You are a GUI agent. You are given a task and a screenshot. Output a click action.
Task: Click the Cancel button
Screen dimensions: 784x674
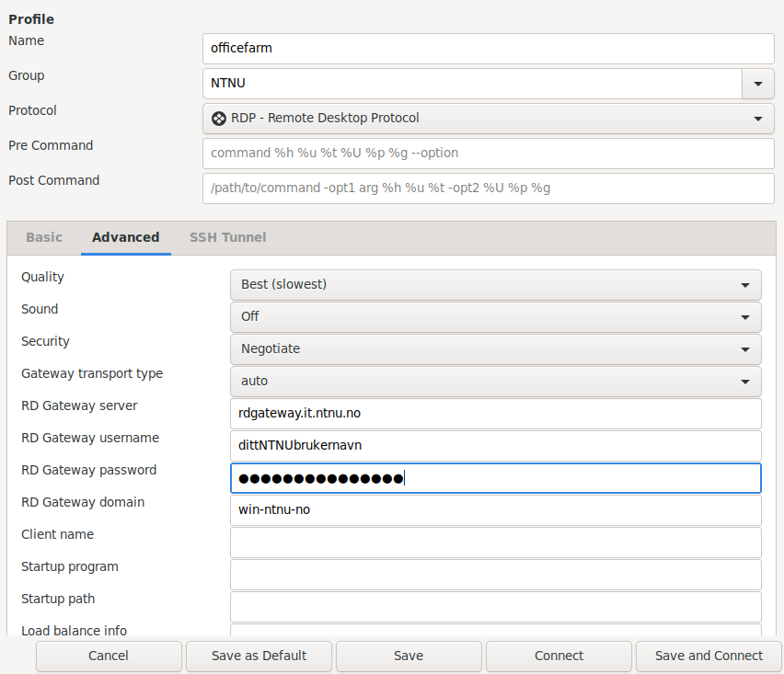click(x=109, y=656)
